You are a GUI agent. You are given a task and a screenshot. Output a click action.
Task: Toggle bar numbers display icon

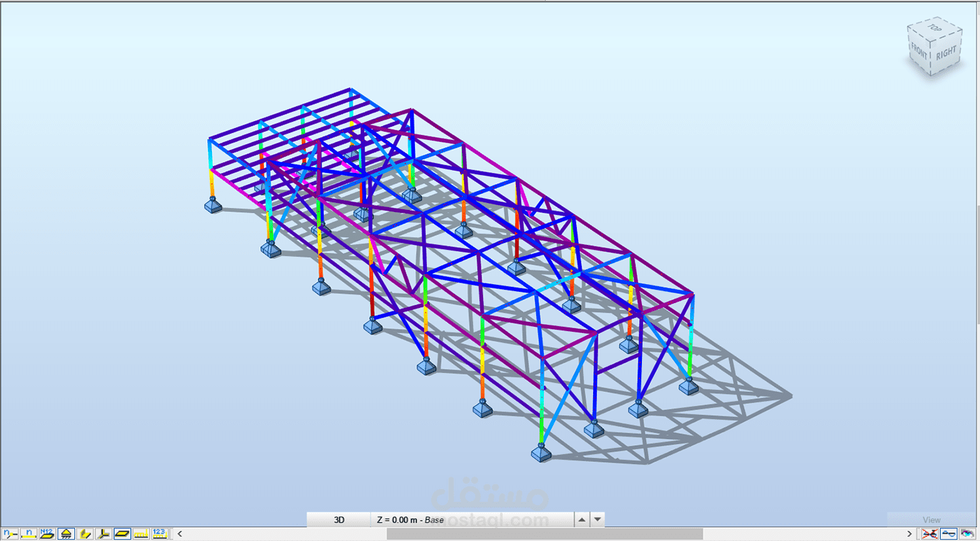pyautogui.click(x=29, y=534)
